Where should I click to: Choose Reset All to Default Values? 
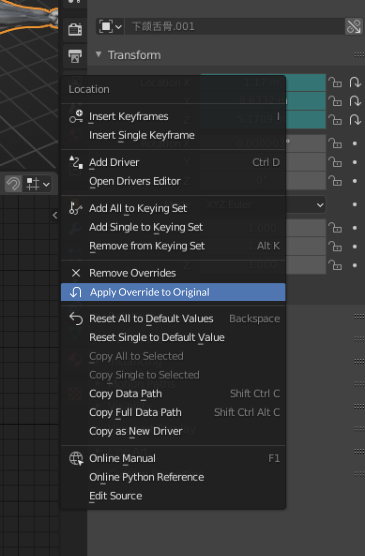173,318
